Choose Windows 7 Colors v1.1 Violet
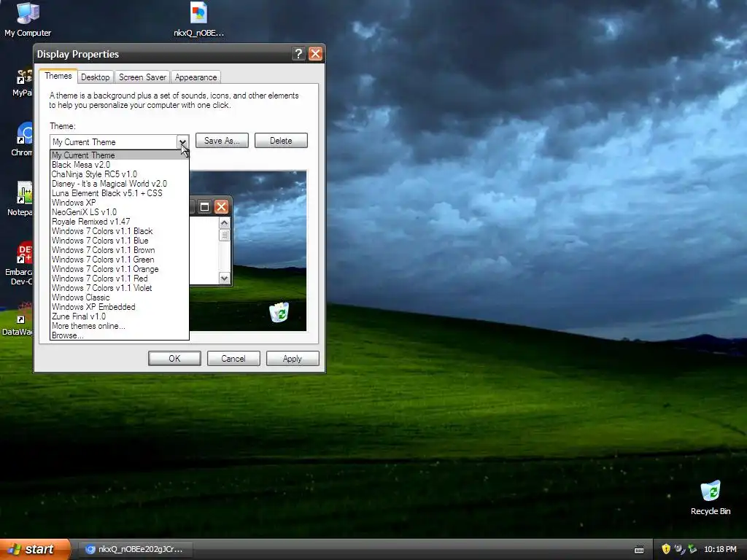The width and height of the screenshot is (747, 560). pyautogui.click(x=120, y=288)
